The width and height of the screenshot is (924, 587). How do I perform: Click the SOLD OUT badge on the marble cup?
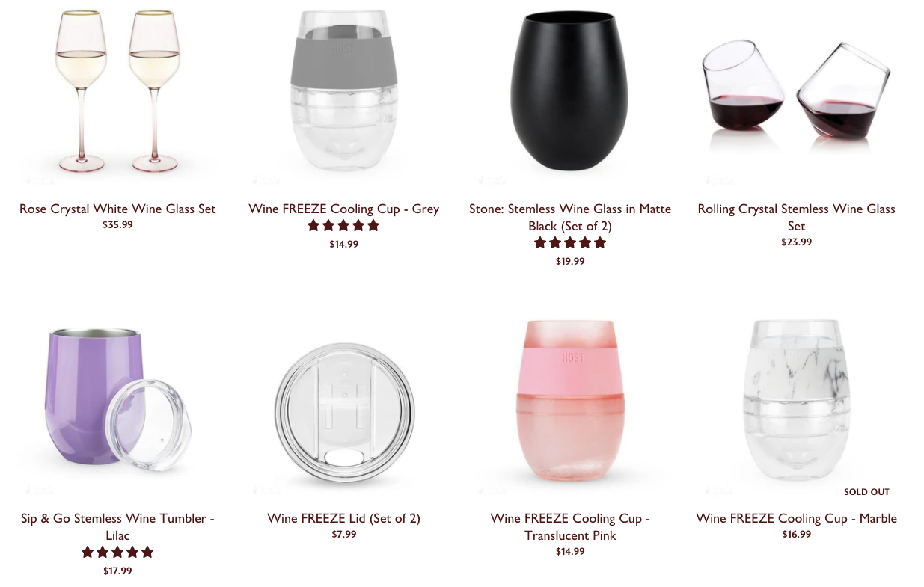click(866, 492)
